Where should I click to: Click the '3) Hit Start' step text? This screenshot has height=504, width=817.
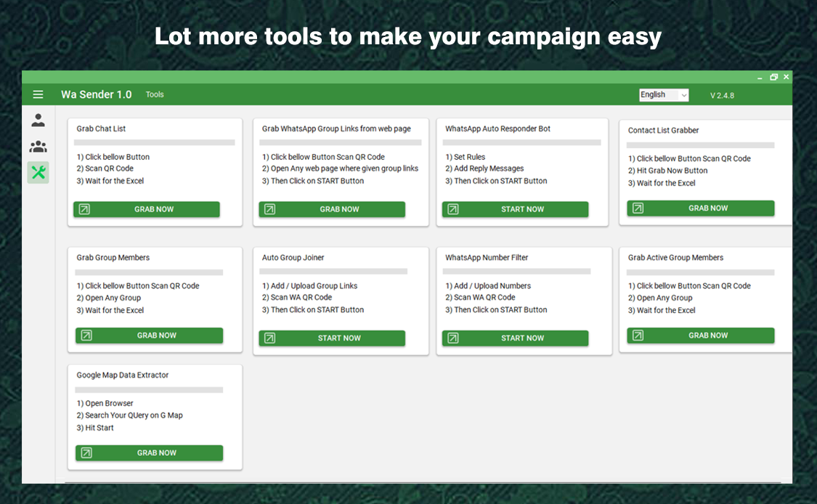click(95, 428)
